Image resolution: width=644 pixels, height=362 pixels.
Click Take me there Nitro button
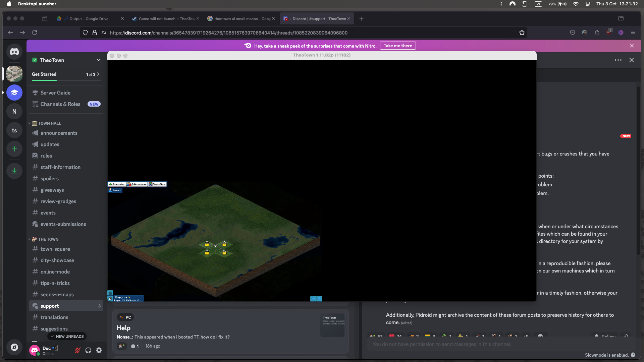pyautogui.click(x=398, y=46)
